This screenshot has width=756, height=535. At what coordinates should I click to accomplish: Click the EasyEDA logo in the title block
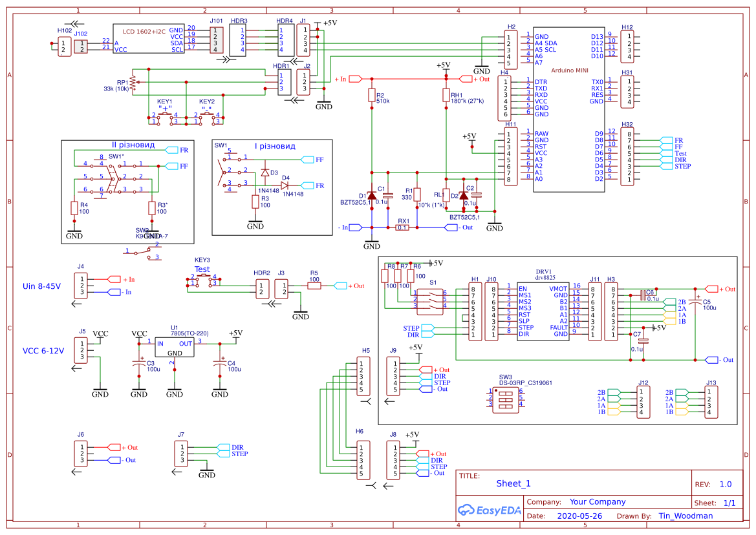pos(490,510)
